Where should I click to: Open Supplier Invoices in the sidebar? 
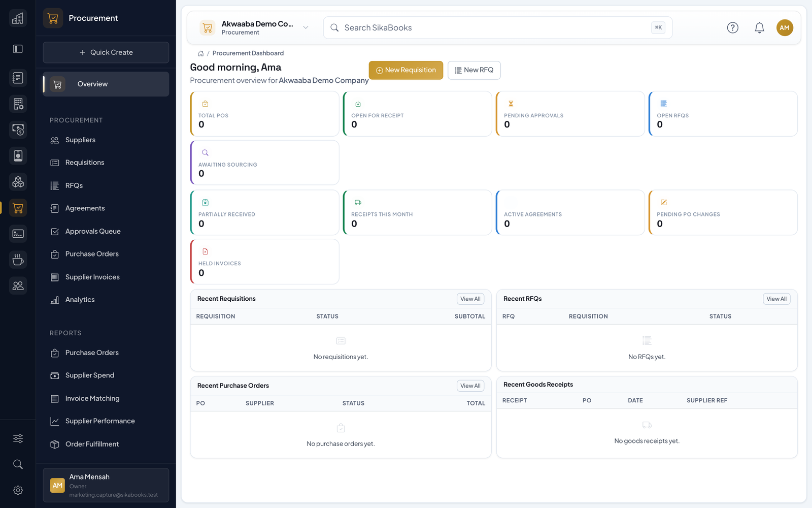pyautogui.click(x=106, y=277)
